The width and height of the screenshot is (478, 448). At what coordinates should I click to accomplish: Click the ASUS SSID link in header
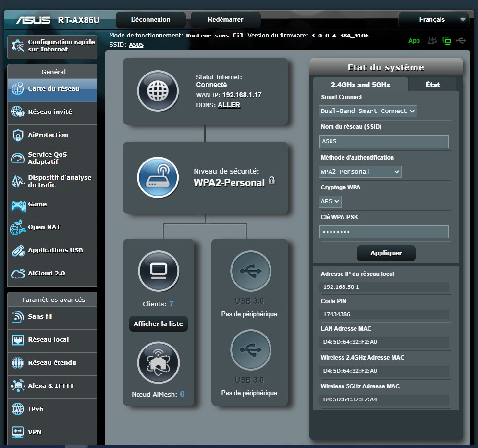pyautogui.click(x=136, y=45)
